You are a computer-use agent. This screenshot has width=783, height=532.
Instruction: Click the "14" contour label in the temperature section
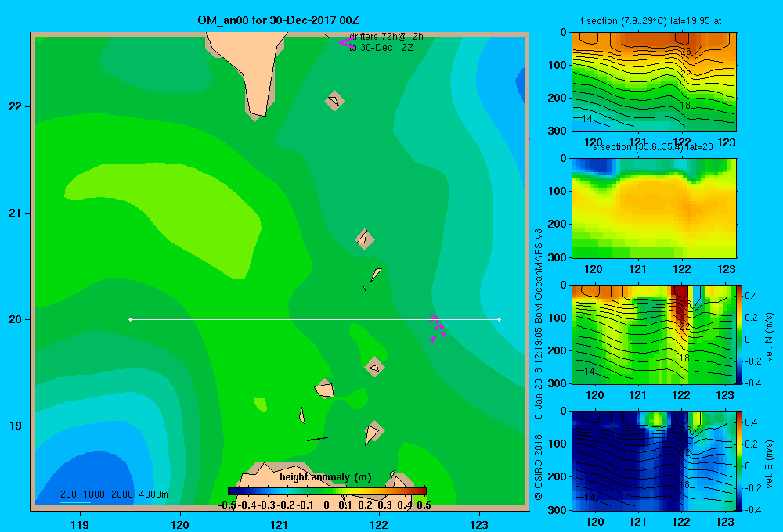pos(587,119)
